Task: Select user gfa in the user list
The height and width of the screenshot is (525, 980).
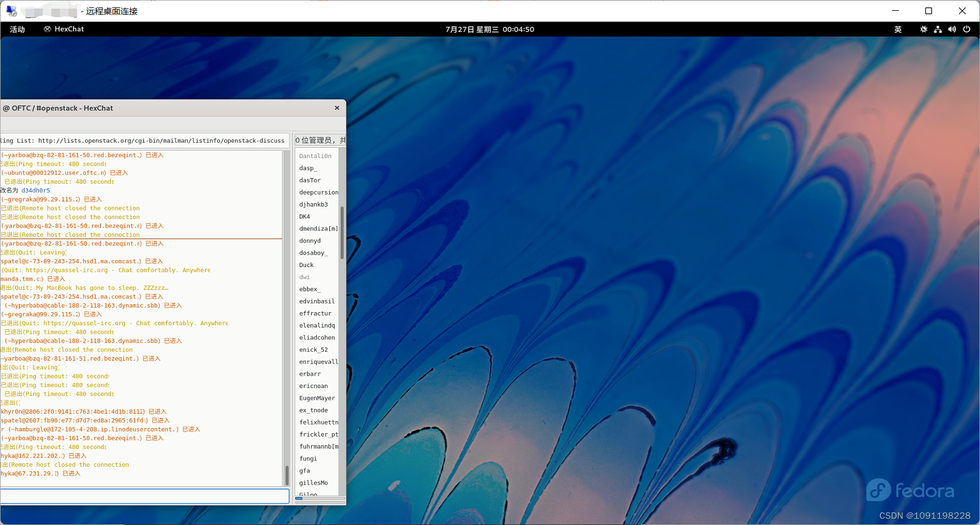Action: pos(305,471)
